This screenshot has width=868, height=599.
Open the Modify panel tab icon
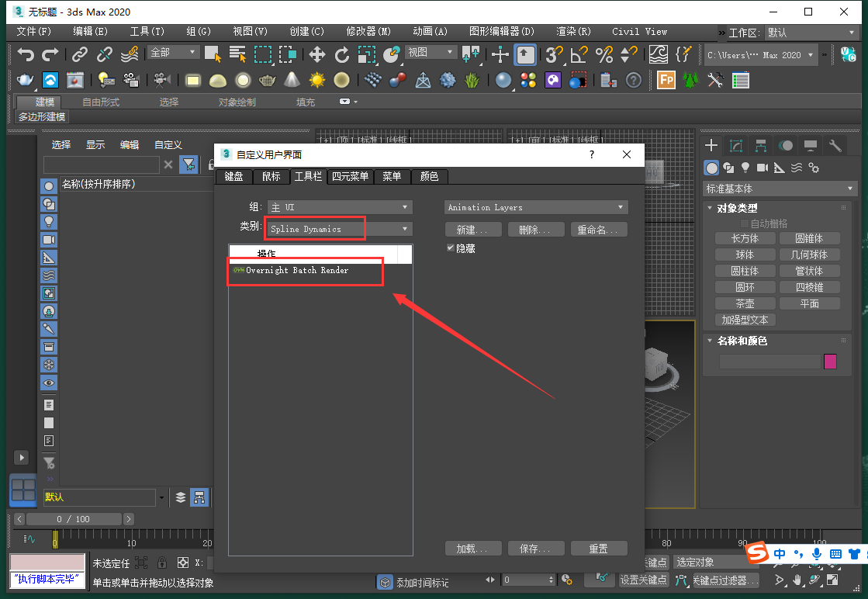click(x=736, y=146)
